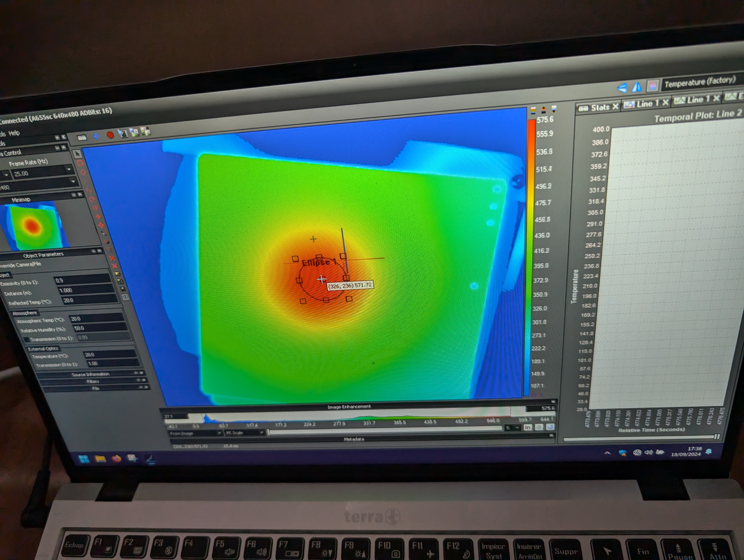Select the line ROI tool
Screen dimensions: 744x560
(86, 182)
